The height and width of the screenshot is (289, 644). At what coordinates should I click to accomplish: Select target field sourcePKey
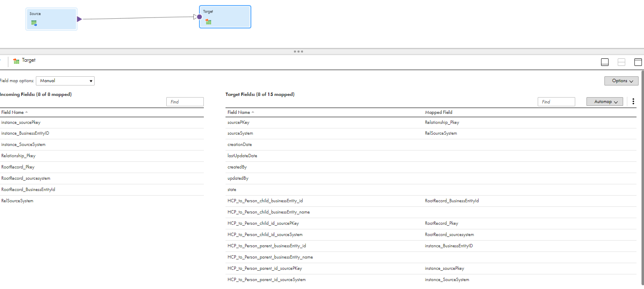click(x=238, y=123)
